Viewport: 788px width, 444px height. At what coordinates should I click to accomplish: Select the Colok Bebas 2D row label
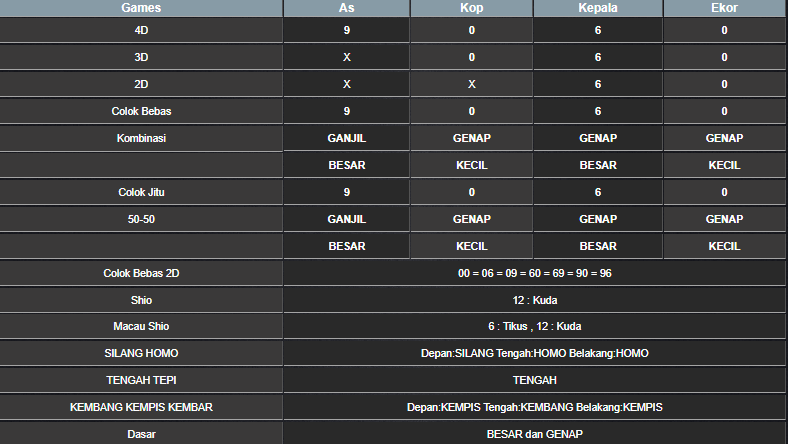point(141,273)
